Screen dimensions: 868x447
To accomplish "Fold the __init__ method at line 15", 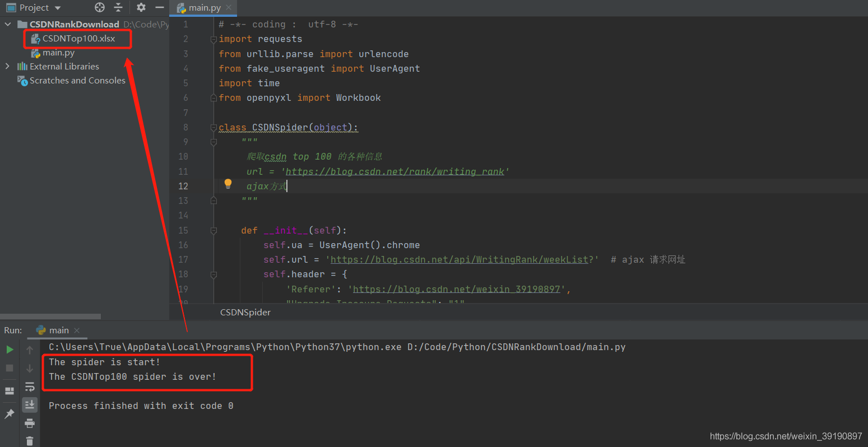I will click(213, 230).
